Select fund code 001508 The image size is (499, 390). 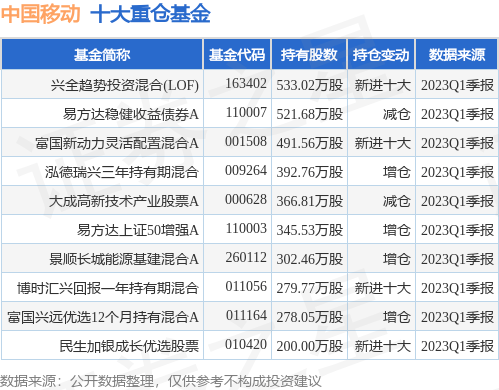pyautogui.click(x=246, y=141)
